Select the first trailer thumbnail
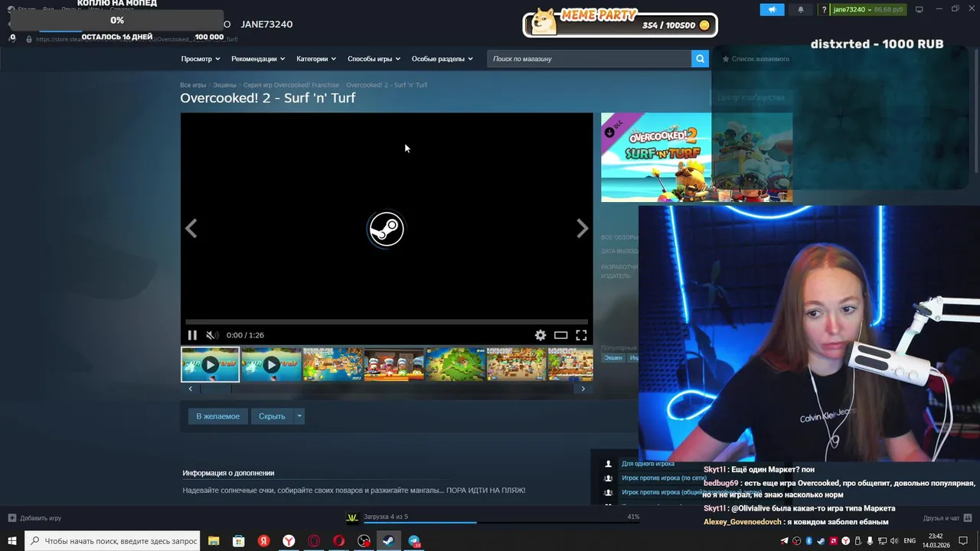Viewport: 980px width, 551px height. [x=210, y=364]
